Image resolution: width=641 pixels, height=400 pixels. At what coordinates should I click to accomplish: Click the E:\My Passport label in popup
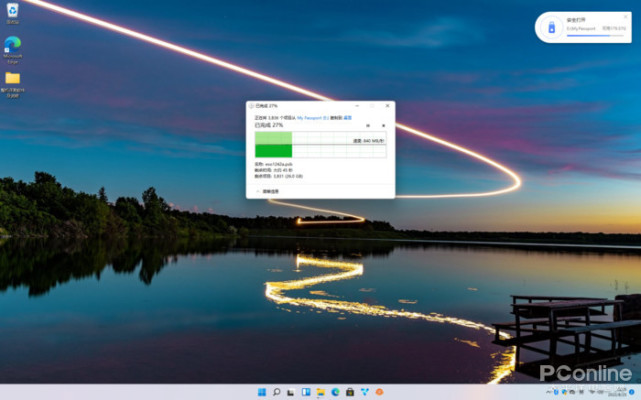click(x=581, y=29)
